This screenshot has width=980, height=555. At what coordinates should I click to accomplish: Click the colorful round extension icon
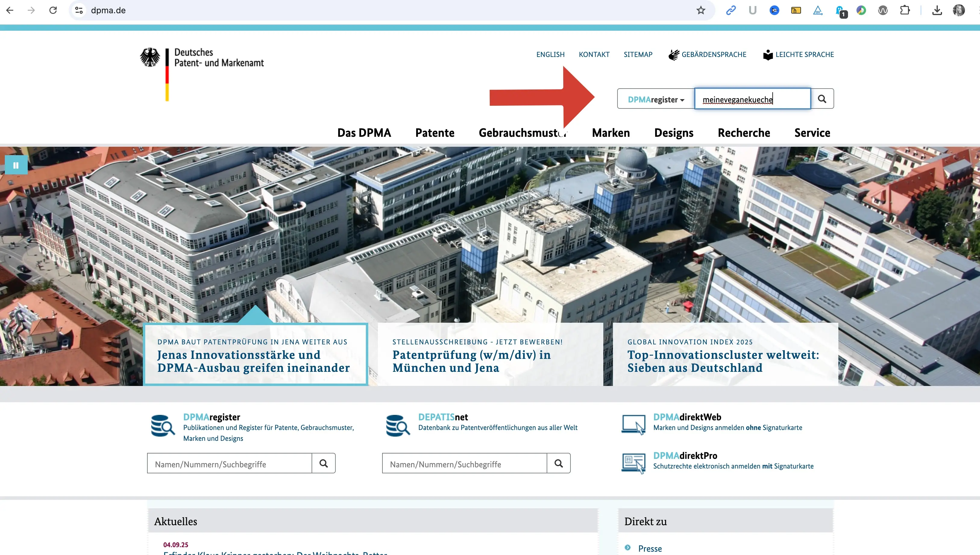click(x=861, y=10)
